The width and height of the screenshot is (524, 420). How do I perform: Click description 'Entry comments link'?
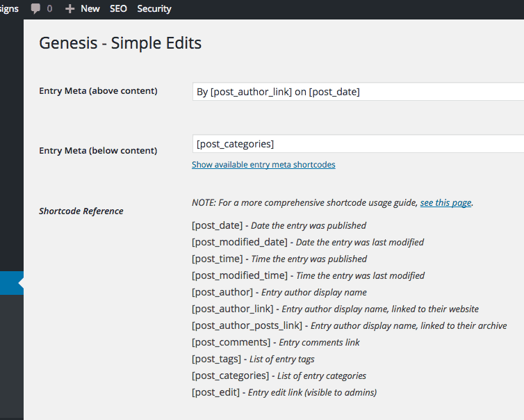[x=319, y=343]
